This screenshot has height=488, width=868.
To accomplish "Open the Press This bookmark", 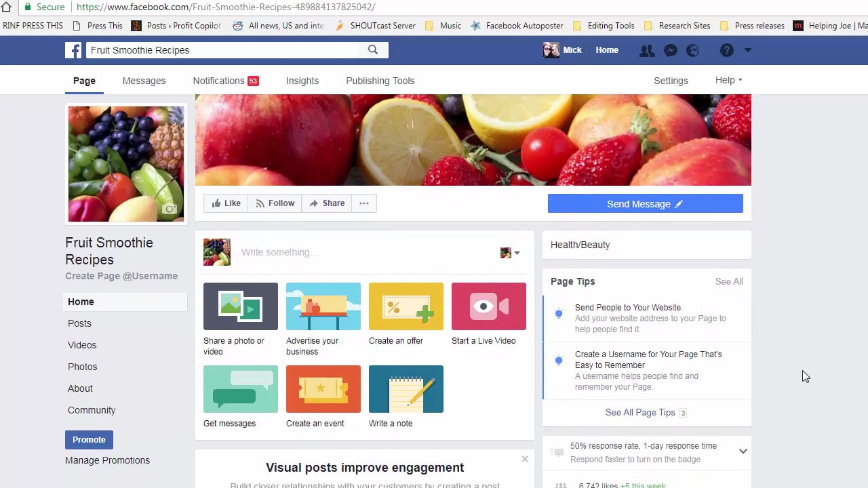I will 98,26.
